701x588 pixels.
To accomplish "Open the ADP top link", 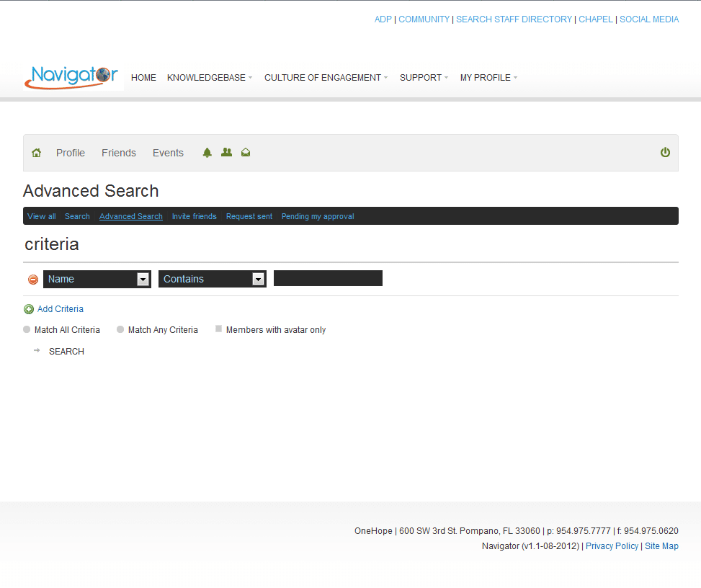I will point(383,19).
